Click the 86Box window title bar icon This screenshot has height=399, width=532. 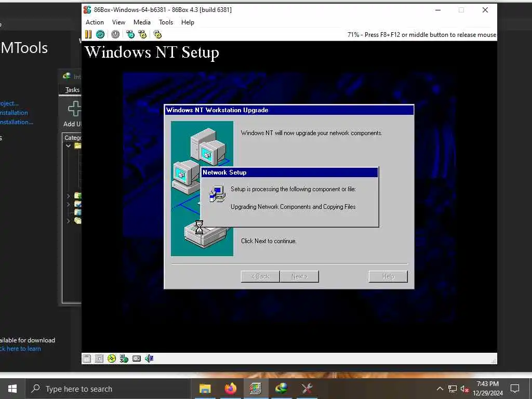[x=87, y=10]
